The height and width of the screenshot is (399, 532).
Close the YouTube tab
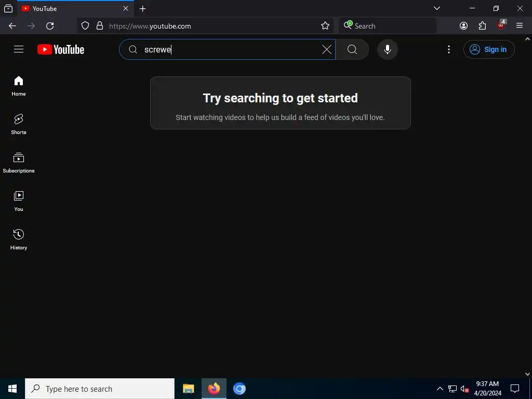[126, 8]
